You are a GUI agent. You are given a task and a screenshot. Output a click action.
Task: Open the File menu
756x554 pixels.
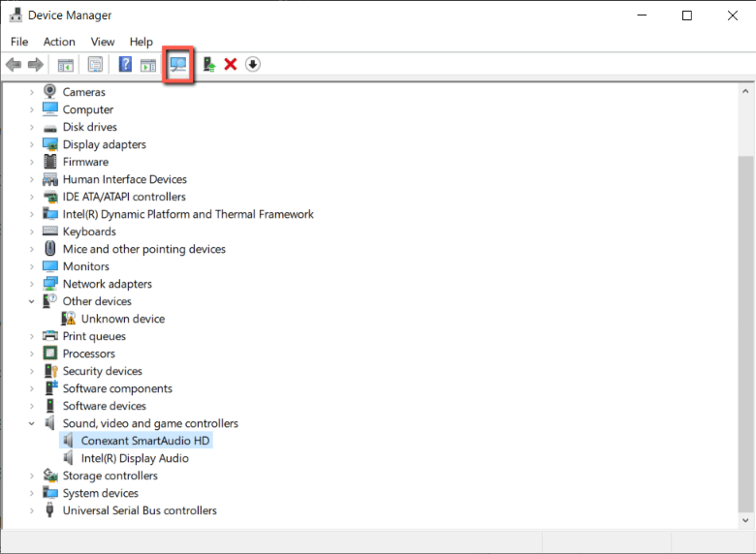[19, 42]
